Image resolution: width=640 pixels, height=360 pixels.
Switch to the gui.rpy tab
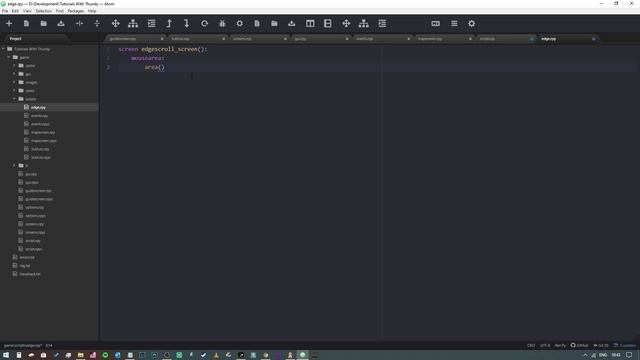click(x=320, y=39)
